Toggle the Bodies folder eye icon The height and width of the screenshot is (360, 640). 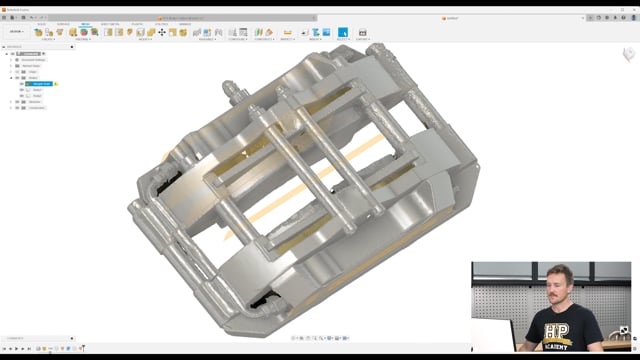17,78
